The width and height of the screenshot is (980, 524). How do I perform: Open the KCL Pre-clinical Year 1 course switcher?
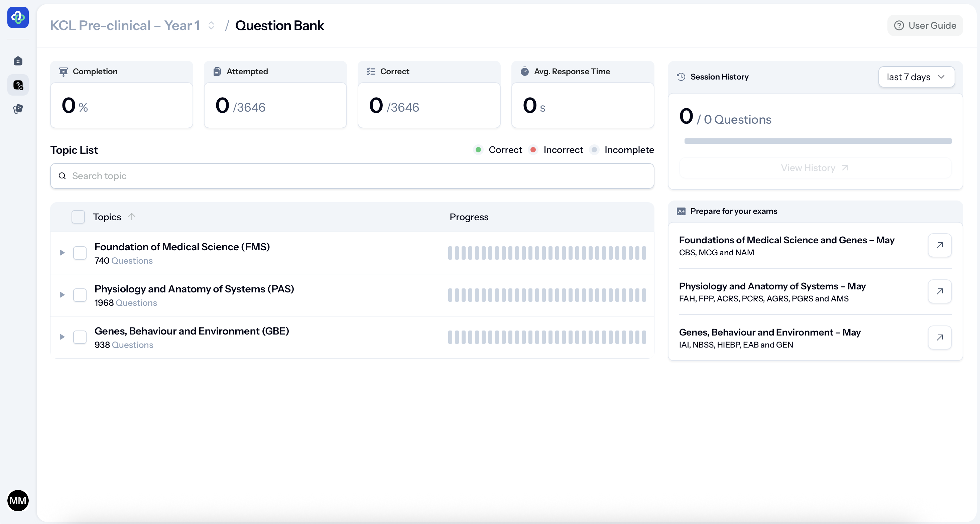(x=211, y=25)
